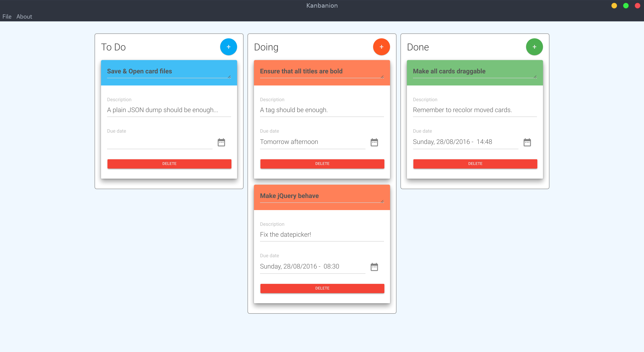Viewport: 644px width, 352px height.
Task: Open the File menu
Action: [7, 17]
